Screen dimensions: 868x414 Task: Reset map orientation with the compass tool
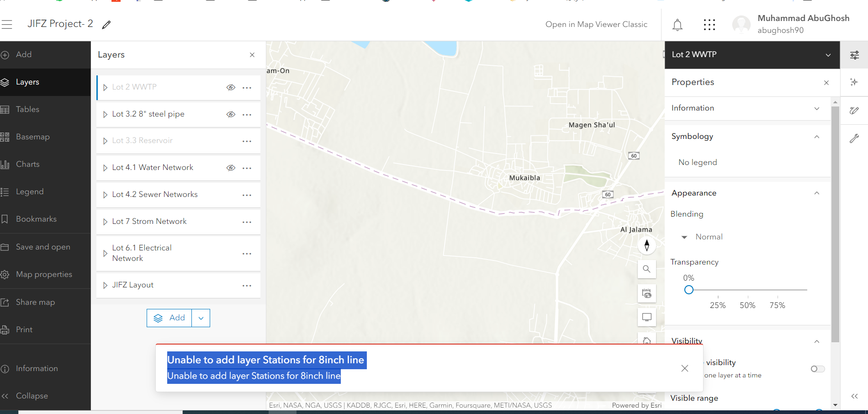pos(646,245)
